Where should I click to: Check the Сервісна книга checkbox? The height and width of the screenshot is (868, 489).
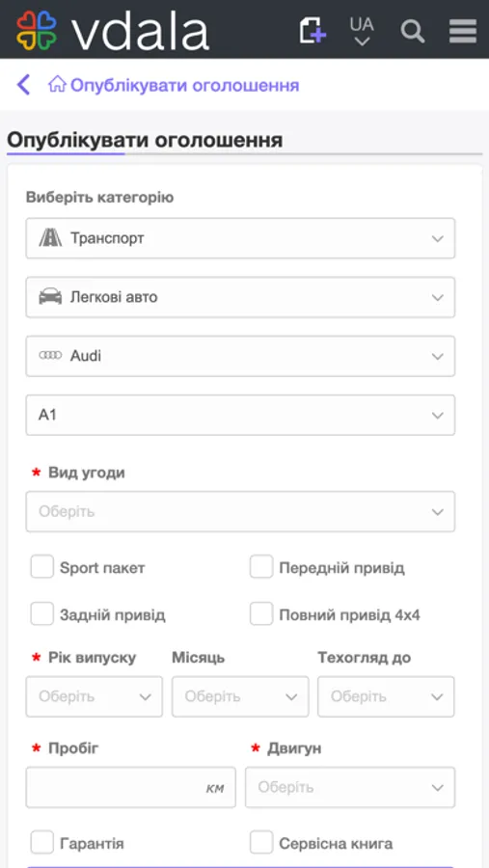pos(261,843)
